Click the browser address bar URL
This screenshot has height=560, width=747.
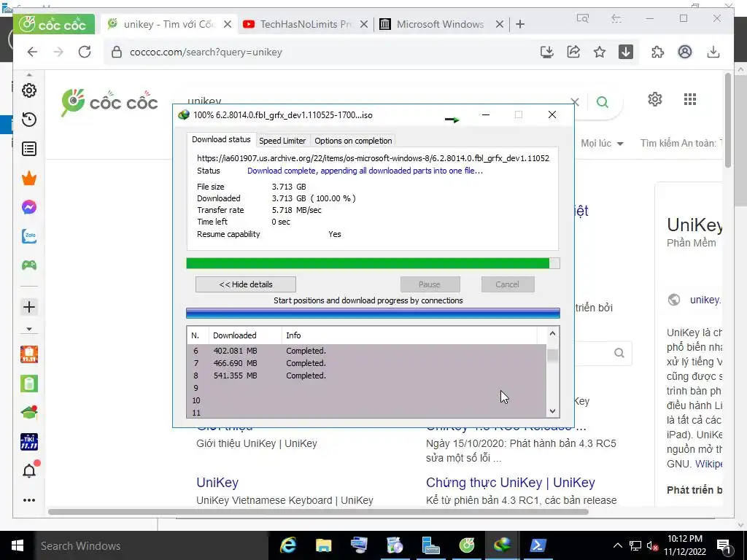[206, 52]
